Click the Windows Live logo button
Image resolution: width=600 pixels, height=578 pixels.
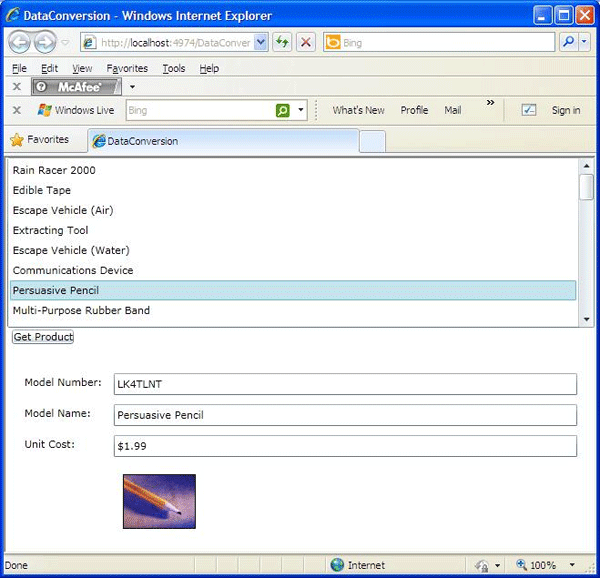click(76, 110)
